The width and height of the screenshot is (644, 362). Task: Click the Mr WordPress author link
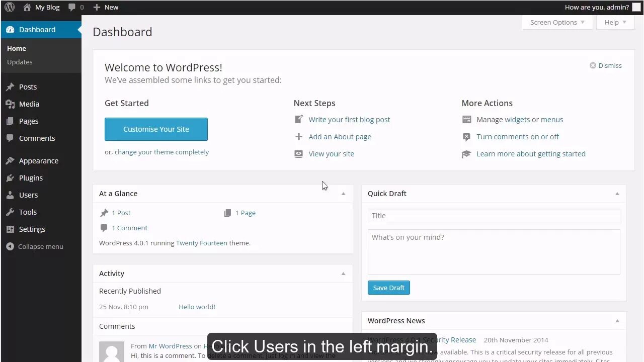[170, 346]
